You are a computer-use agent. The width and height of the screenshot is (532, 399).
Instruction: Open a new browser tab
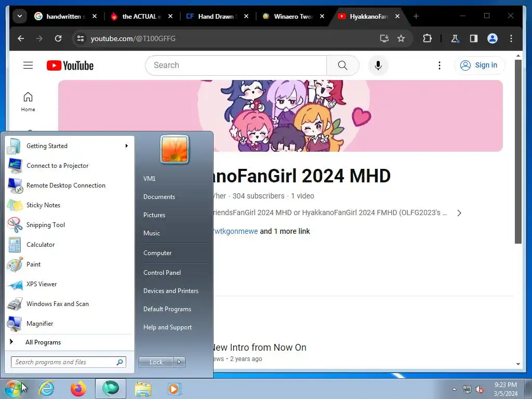[x=416, y=16]
